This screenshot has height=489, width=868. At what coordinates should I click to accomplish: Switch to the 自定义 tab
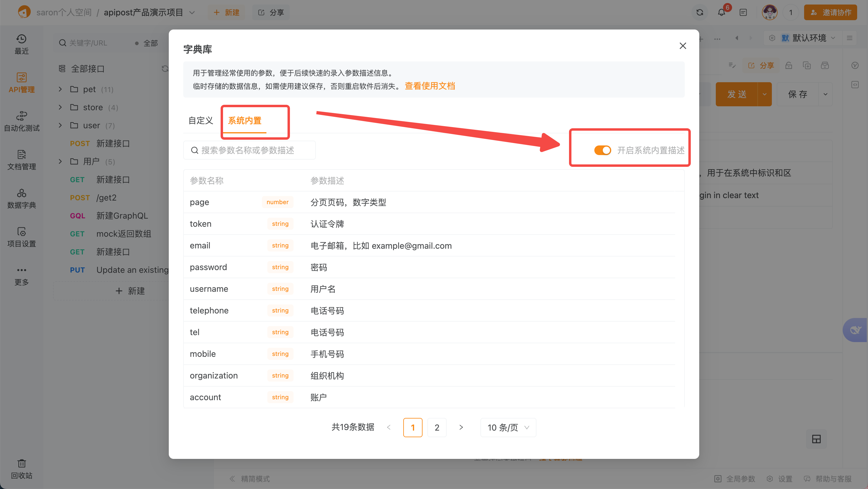tap(200, 120)
